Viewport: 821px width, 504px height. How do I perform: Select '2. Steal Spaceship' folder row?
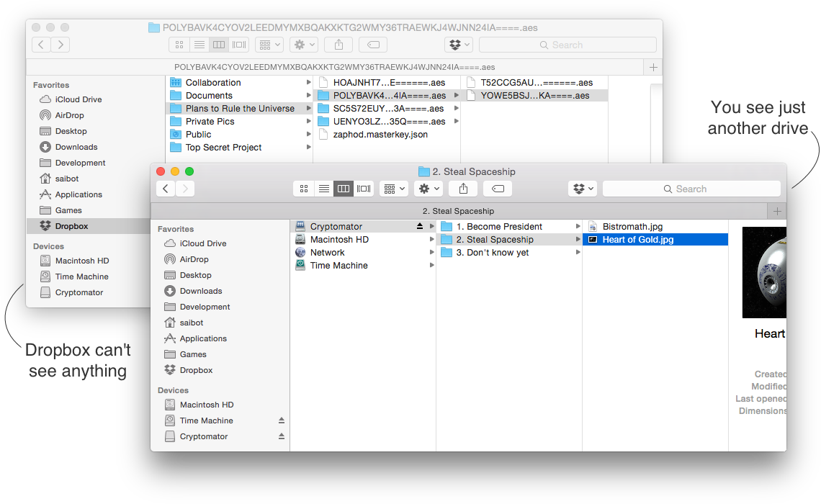point(510,239)
